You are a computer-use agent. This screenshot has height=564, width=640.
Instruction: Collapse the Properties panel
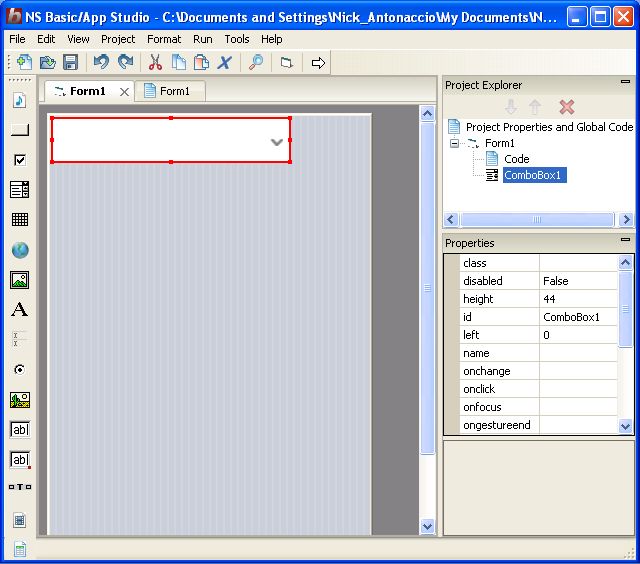(625, 240)
